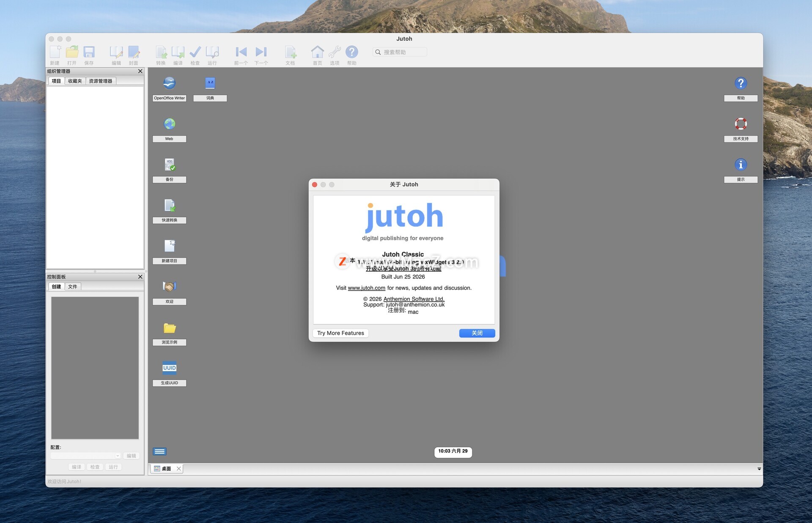The width and height of the screenshot is (812, 523).
Task: Switch to the 资源管理器 tab
Action: (x=101, y=81)
